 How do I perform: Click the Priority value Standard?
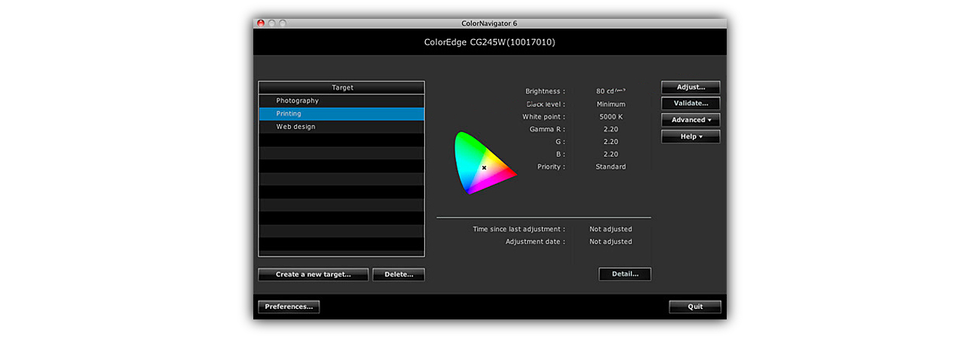pyautogui.click(x=611, y=166)
